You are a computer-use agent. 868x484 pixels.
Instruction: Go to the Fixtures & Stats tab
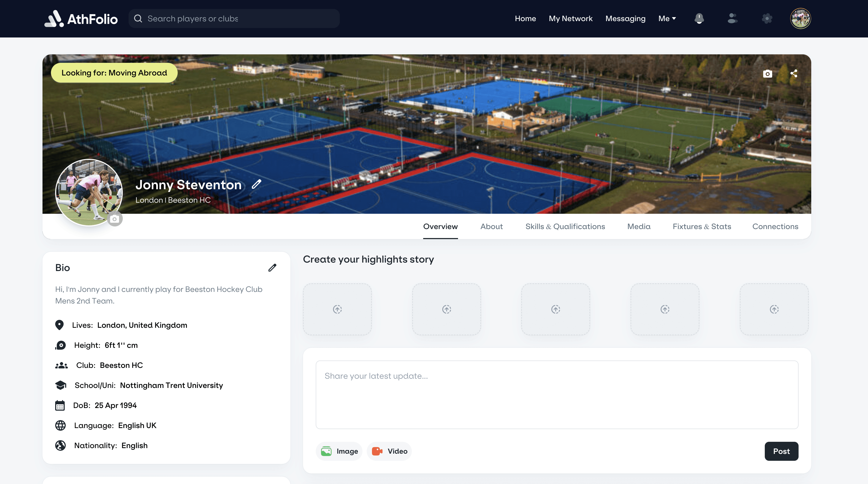(x=701, y=227)
